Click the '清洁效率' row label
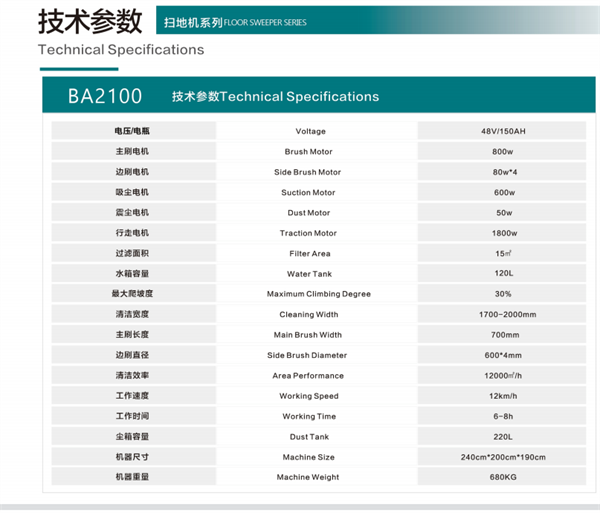 [x=132, y=375]
